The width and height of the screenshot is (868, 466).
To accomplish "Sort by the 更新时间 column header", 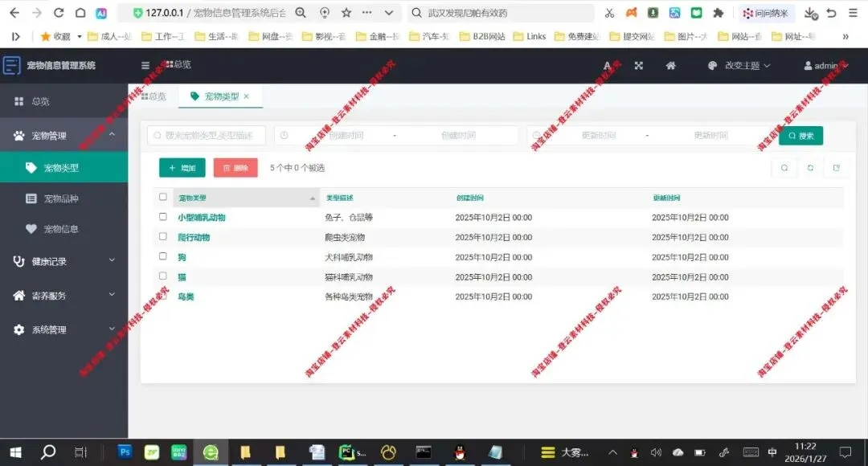I will [666, 198].
